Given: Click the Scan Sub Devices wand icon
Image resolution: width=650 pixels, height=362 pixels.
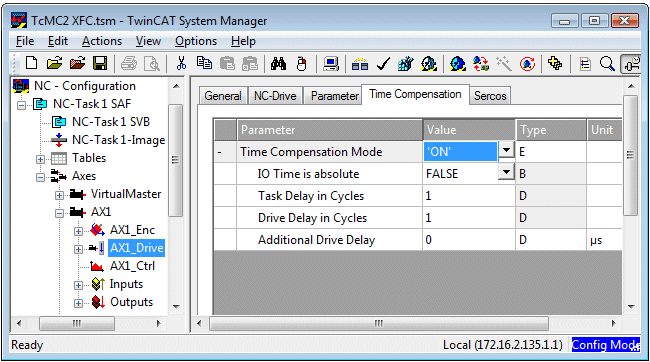Looking at the screenshot, I should pyautogui.click(x=504, y=63).
